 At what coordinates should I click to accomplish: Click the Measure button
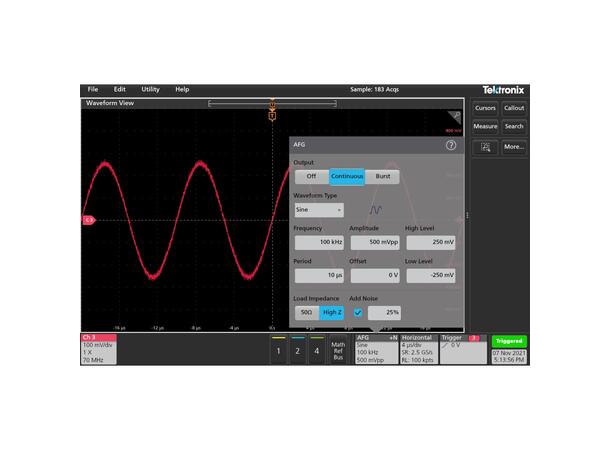pos(485,126)
